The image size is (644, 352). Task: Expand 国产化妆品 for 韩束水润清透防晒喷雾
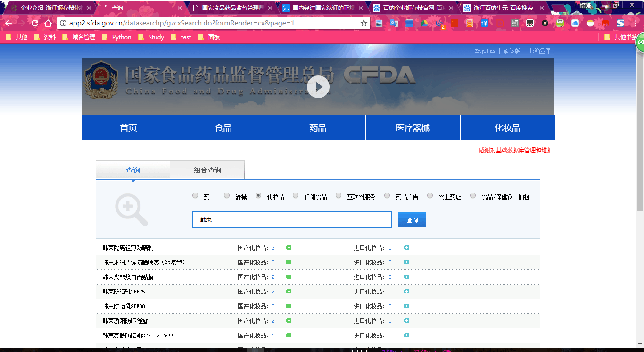[x=289, y=262]
